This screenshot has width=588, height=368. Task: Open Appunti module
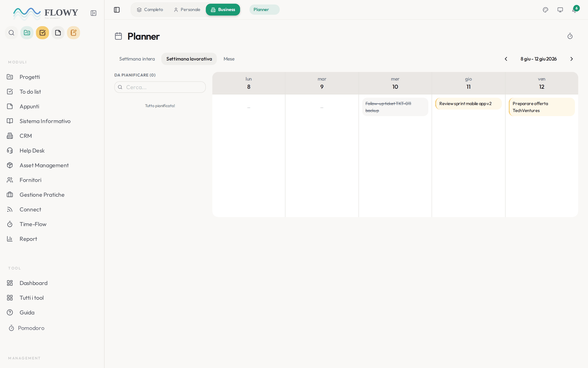click(52, 106)
